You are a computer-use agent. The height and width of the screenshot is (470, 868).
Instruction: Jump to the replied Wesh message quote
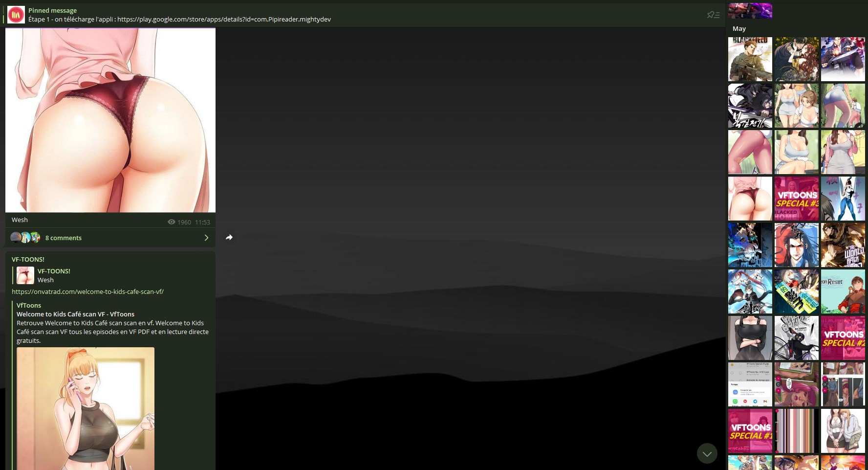pos(111,275)
